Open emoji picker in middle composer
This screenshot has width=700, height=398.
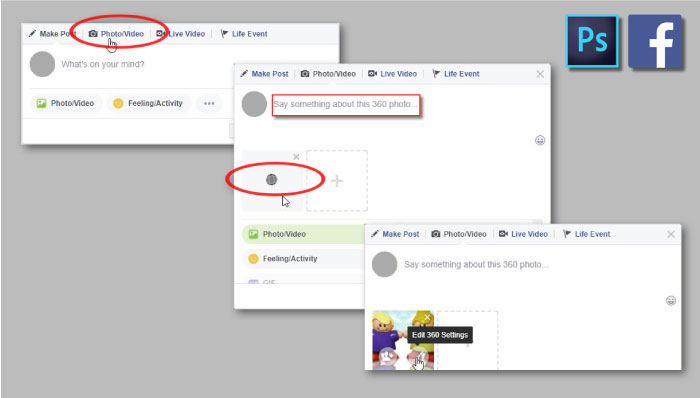(x=540, y=141)
